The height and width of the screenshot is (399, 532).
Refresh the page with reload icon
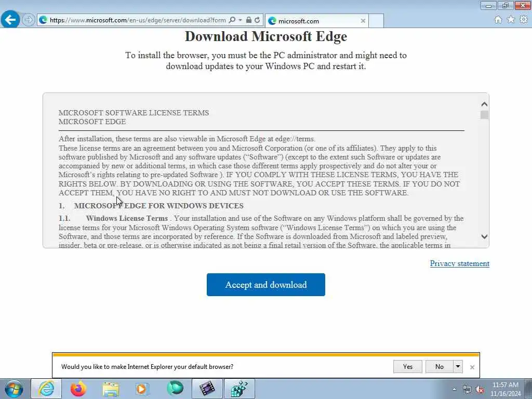tap(258, 20)
